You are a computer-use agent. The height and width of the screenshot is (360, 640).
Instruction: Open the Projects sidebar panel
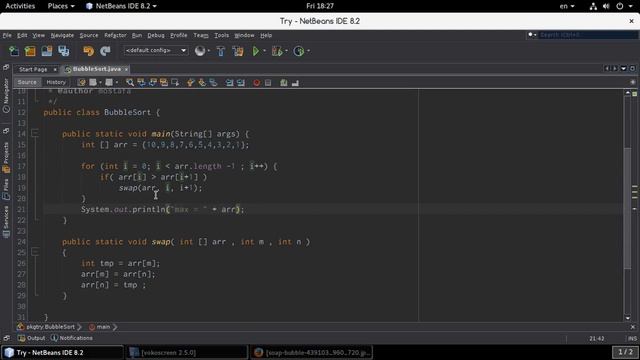[x=6, y=157]
